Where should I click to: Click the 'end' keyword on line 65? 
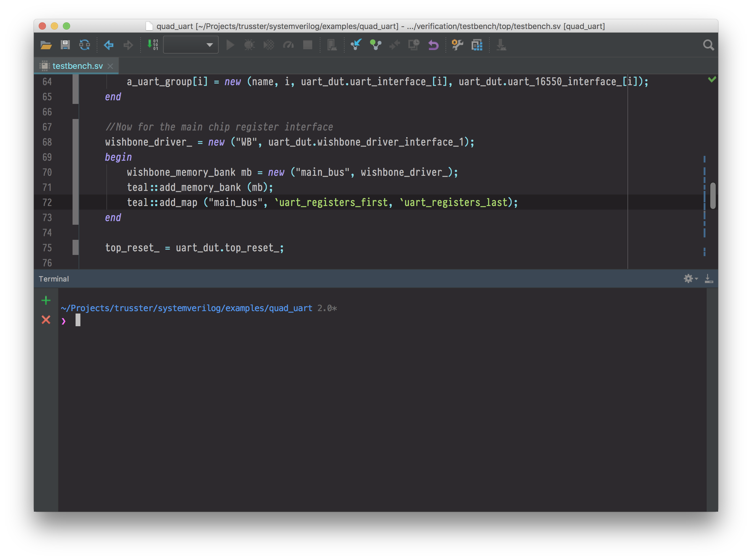pyautogui.click(x=113, y=97)
